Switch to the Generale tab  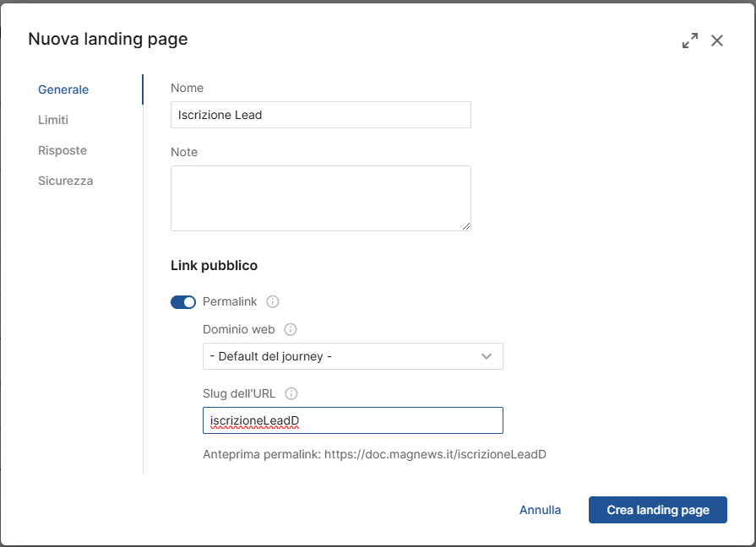(x=63, y=89)
